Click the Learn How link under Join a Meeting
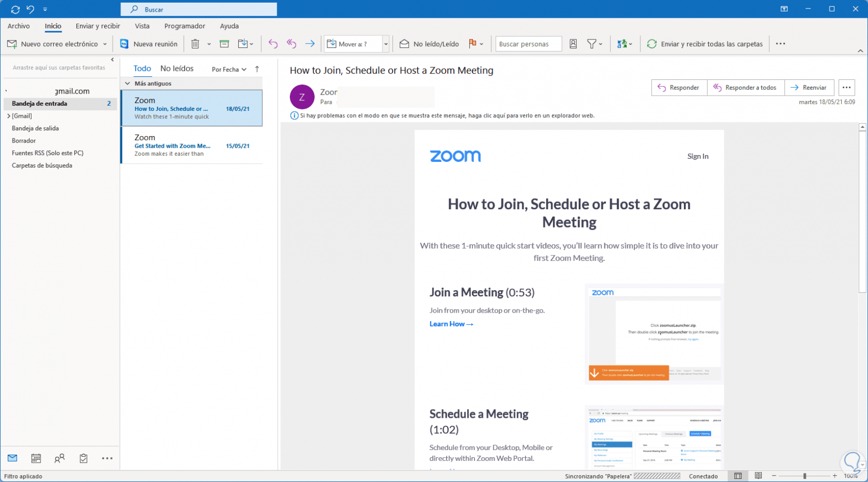The image size is (868, 482). pyautogui.click(x=451, y=324)
